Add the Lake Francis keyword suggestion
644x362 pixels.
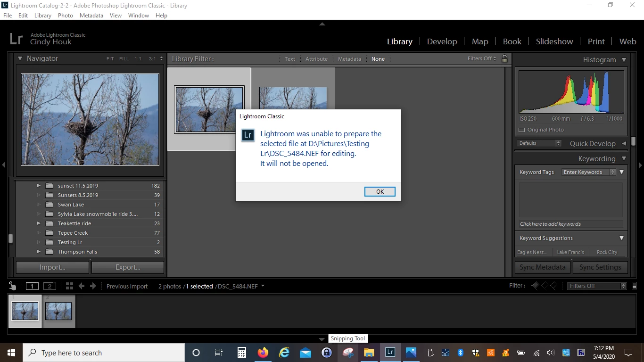(x=570, y=252)
